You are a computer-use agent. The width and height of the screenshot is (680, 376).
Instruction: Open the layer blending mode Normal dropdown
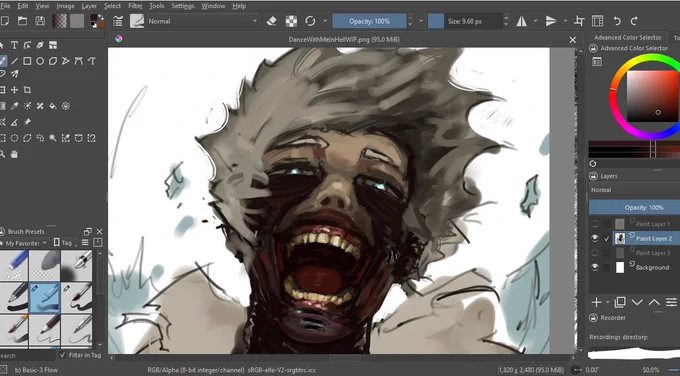click(634, 190)
